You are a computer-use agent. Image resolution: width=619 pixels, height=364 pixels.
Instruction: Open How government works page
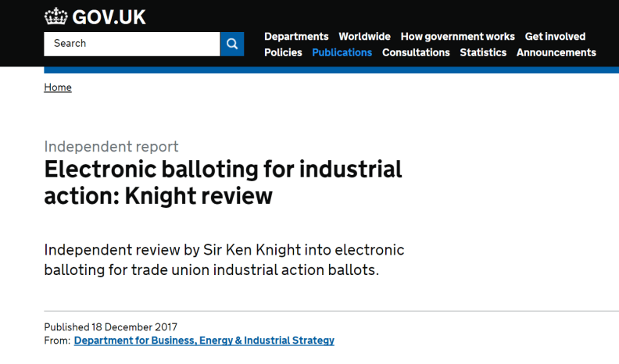(457, 37)
